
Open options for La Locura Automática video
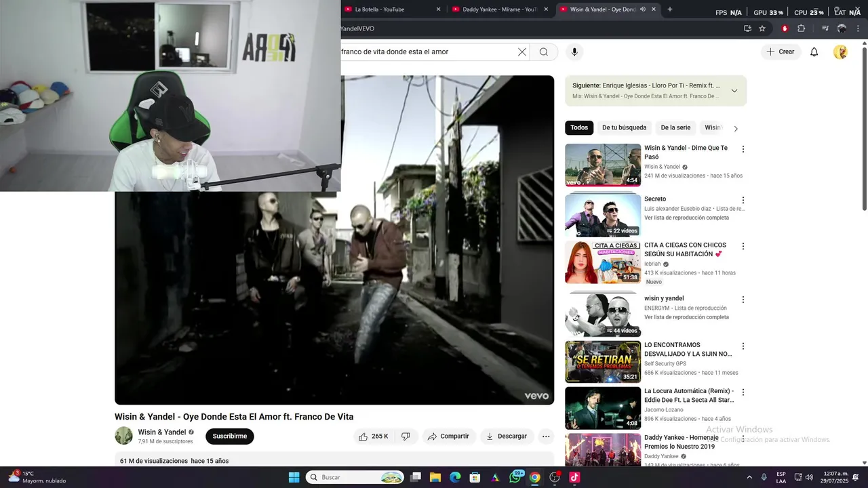pos(743,392)
